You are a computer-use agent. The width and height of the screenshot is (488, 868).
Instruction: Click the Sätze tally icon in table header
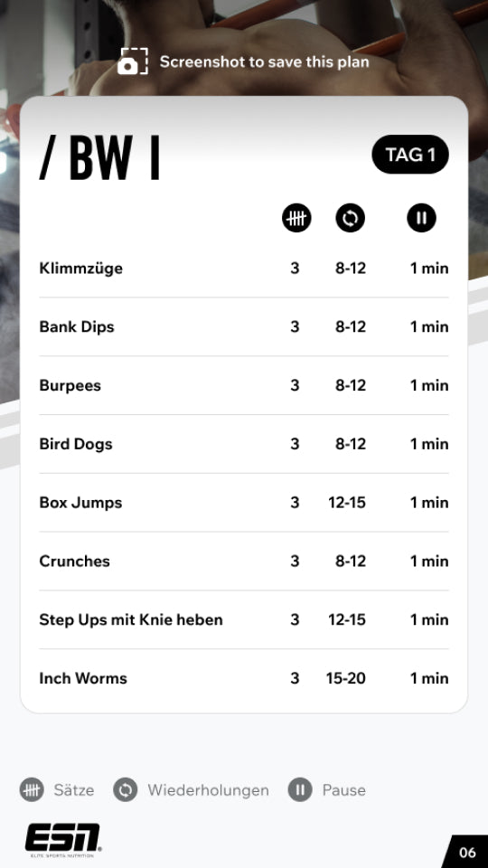coord(296,218)
